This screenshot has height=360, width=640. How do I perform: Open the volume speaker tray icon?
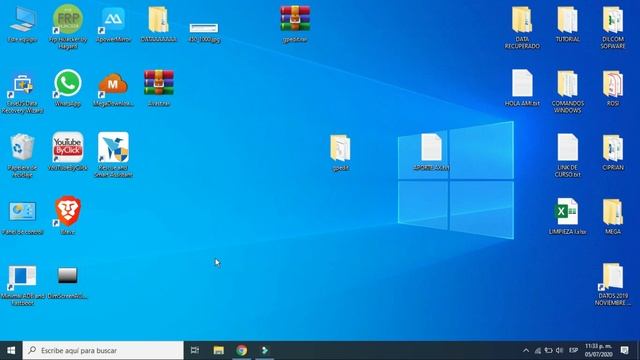(560, 350)
